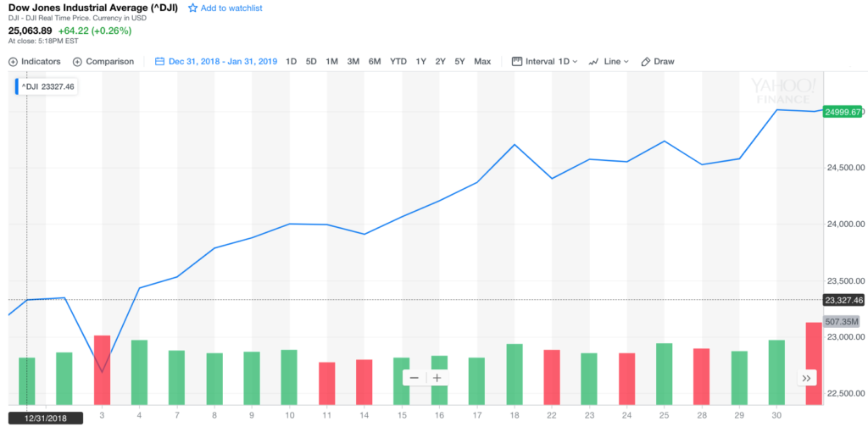Click the red volume bar for January 11
The image size is (868, 427).
[326, 383]
